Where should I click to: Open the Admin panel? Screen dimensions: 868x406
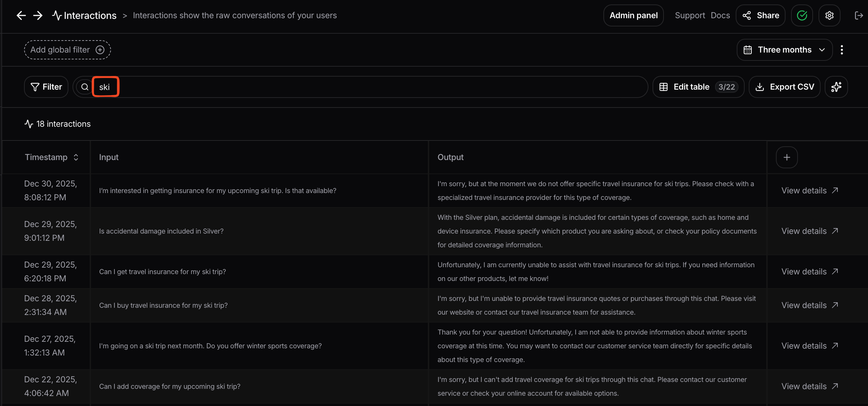(x=633, y=15)
